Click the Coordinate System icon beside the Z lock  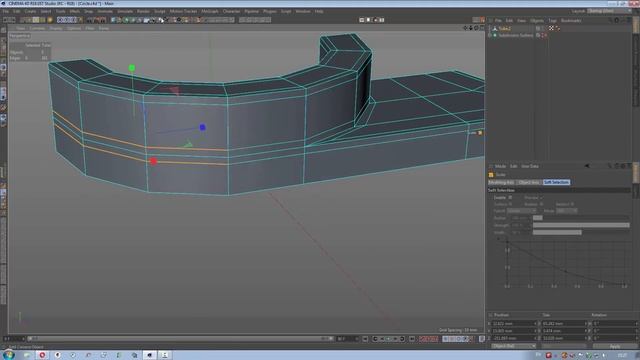click(80, 20)
